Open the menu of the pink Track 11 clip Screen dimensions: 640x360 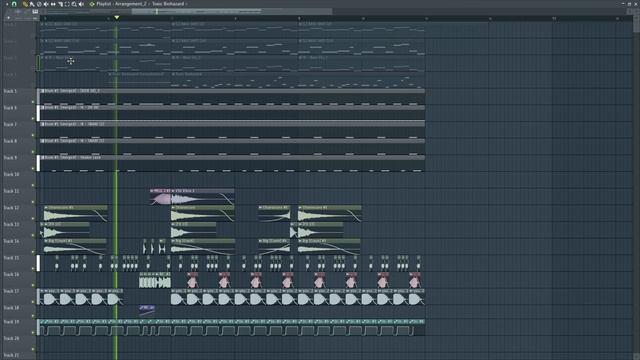(152, 191)
